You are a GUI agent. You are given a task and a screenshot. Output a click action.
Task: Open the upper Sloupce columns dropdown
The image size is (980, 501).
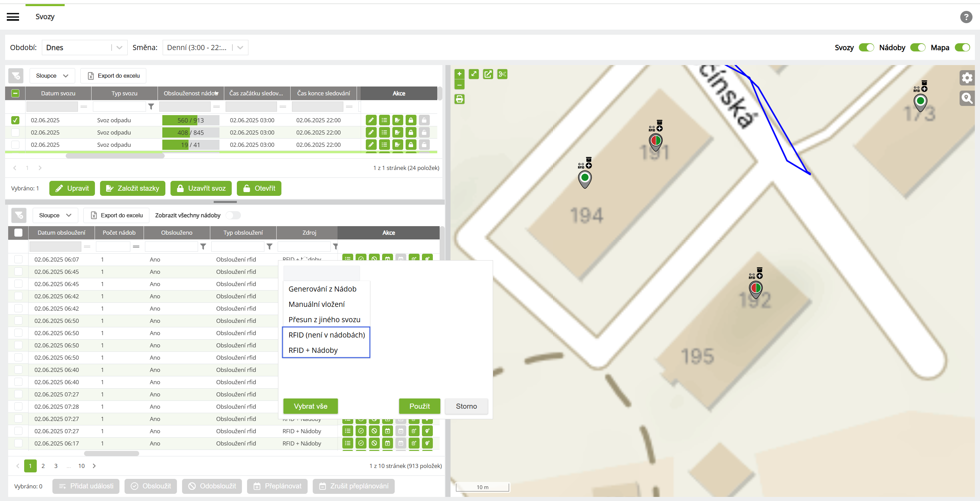click(x=52, y=76)
